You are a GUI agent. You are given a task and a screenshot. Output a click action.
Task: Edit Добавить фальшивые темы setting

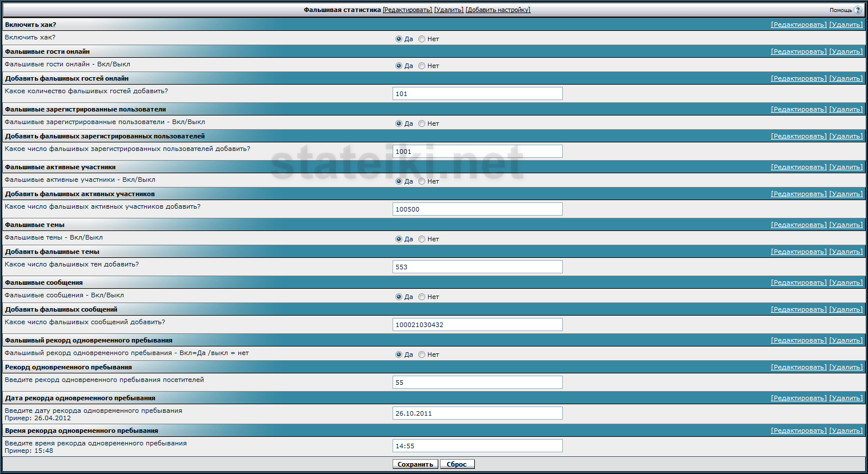click(799, 252)
